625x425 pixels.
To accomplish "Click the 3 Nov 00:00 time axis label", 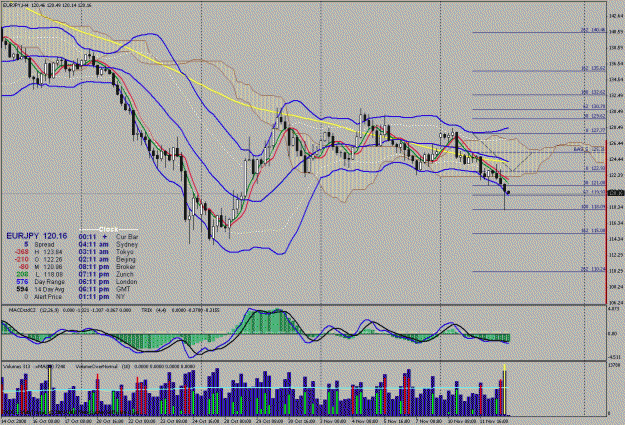I will point(334,421).
